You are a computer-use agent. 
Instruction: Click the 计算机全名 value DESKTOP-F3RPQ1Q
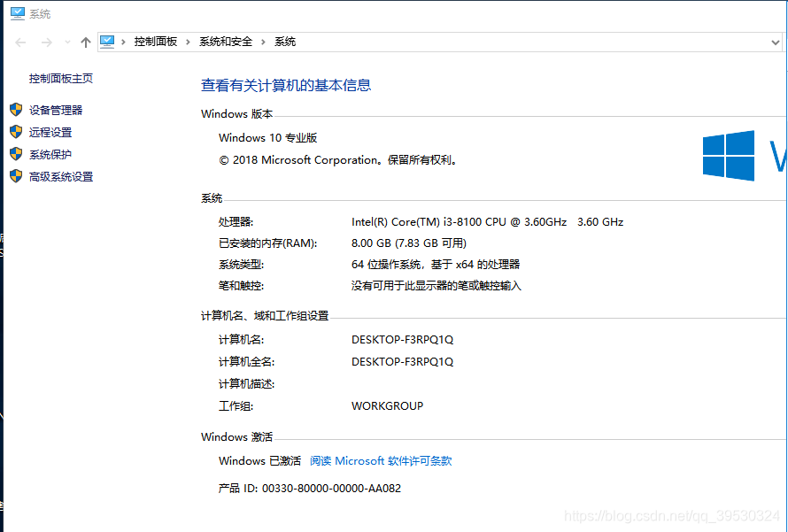(403, 362)
